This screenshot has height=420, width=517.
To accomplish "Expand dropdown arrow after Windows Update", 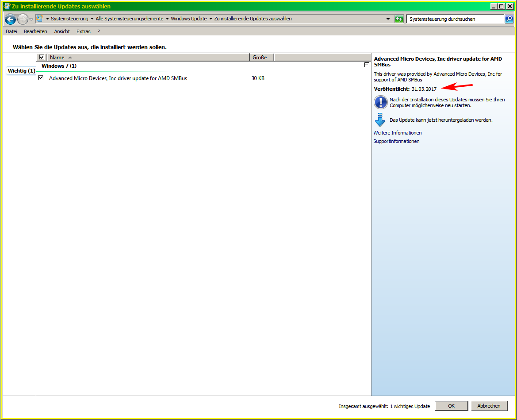I will (x=211, y=19).
